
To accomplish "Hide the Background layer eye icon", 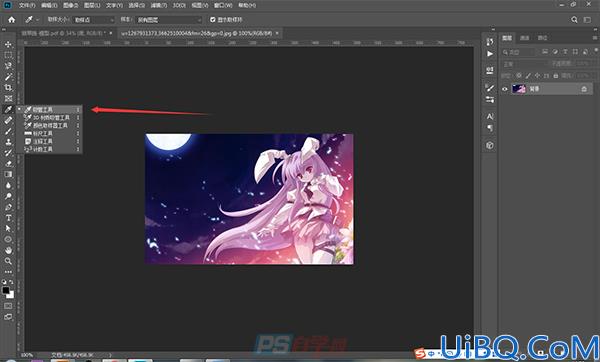I will click(x=505, y=89).
